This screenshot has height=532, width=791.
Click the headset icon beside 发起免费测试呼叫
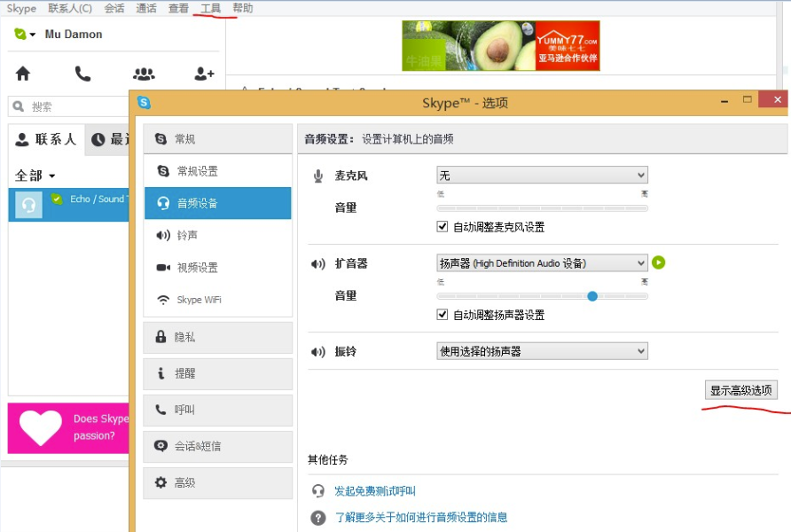point(318,490)
